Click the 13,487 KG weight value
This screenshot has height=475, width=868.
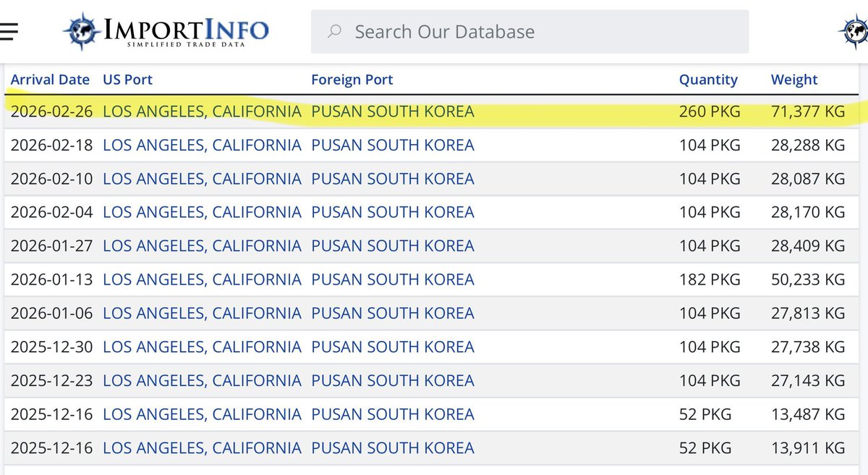(x=808, y=414)
